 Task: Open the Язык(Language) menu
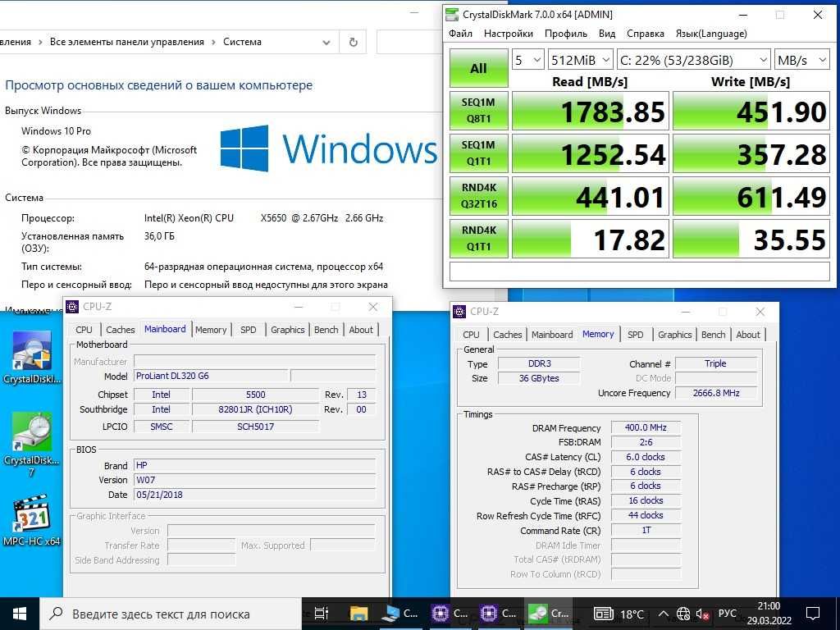click(711, 33)
